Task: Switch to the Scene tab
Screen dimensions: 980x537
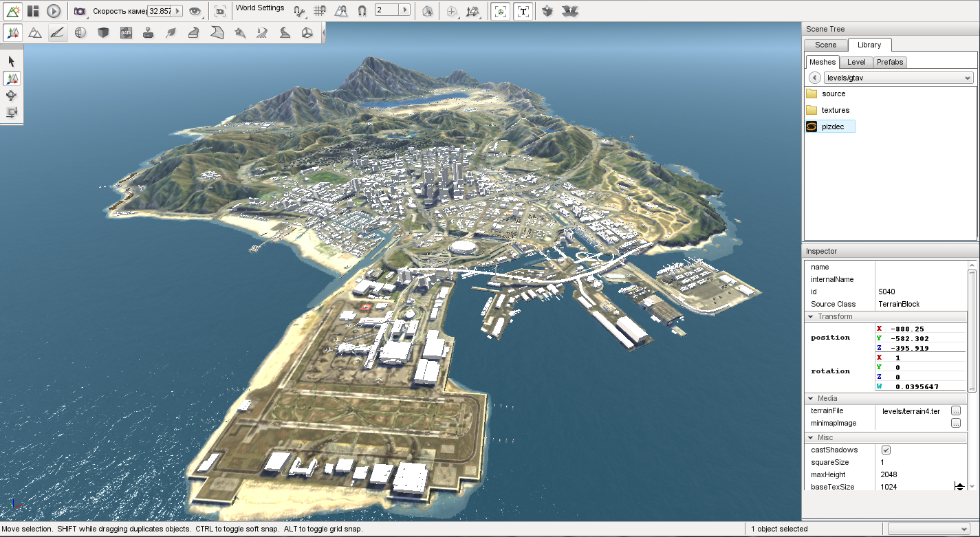Action: [826, 45]
